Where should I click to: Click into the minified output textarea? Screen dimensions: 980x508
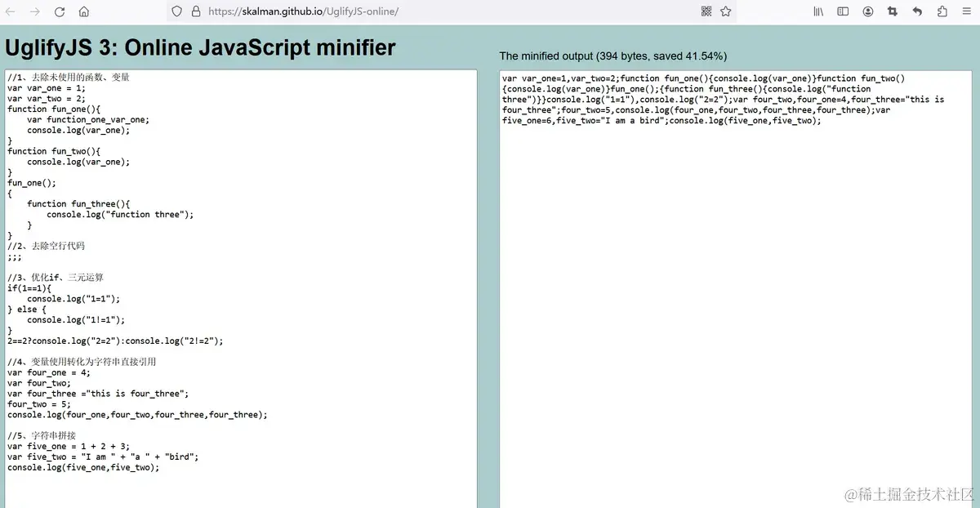click(736, 289)
